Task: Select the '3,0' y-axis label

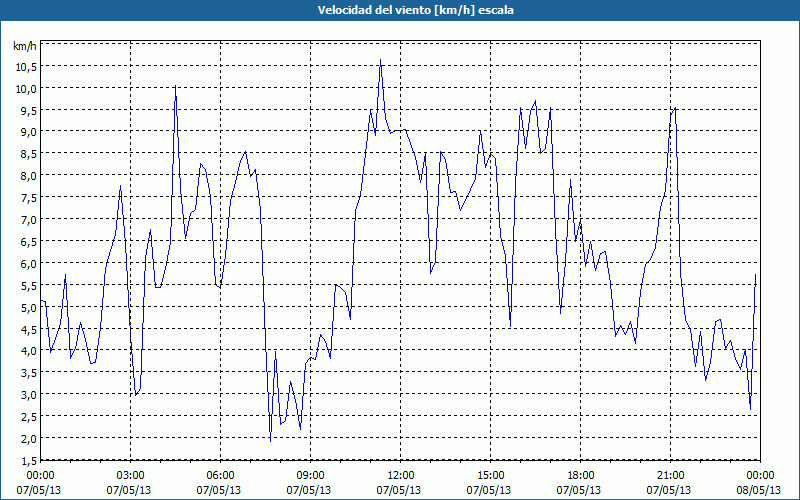Action: tap(29, 395)
